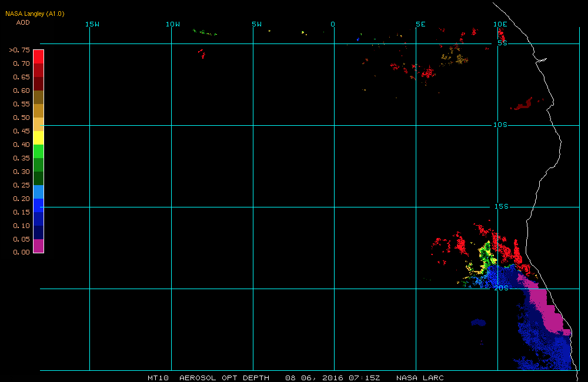Click the 0 degree longitude label

333,24
